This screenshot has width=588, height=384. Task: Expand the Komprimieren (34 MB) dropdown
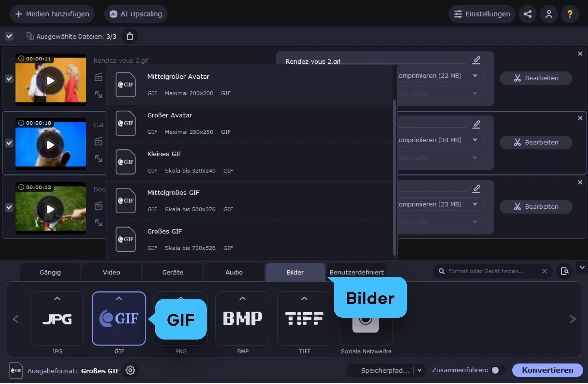(x=475, y=140)
